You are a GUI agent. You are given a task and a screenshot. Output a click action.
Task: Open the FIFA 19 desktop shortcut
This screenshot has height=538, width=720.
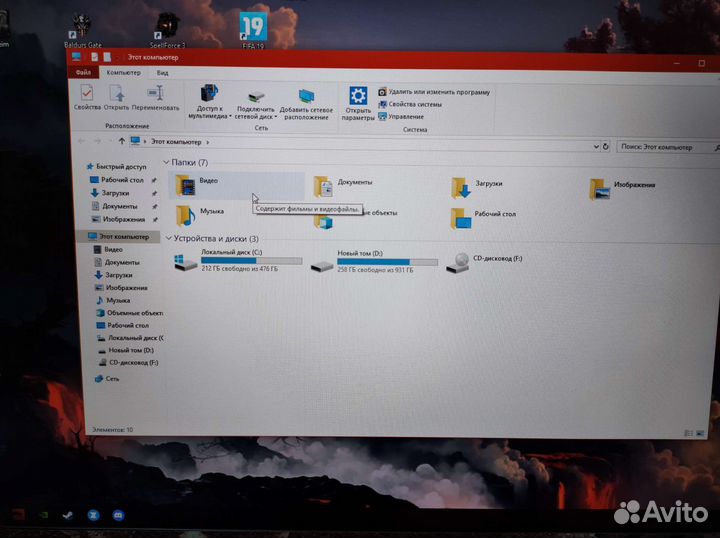253,27
